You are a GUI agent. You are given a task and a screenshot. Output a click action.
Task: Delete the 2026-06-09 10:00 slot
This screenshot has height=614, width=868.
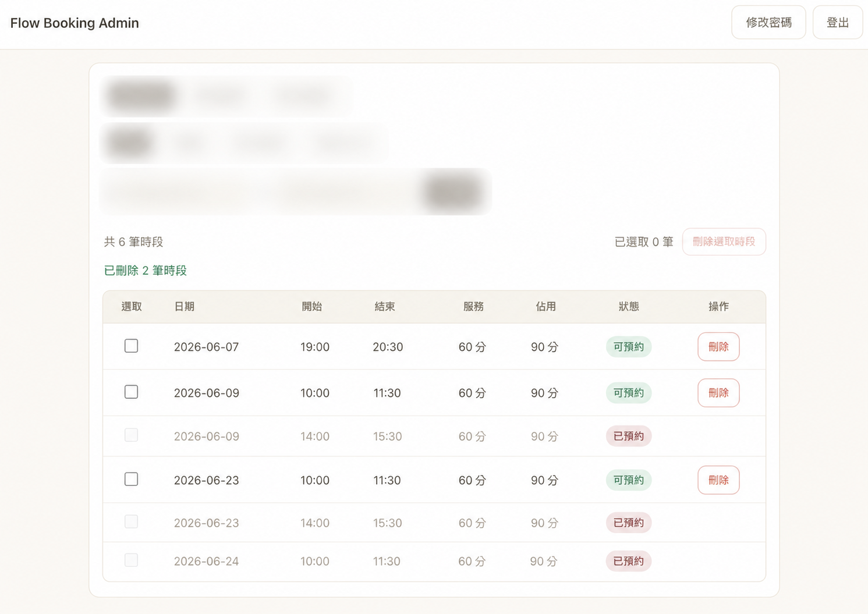click(x=718, y=393)
